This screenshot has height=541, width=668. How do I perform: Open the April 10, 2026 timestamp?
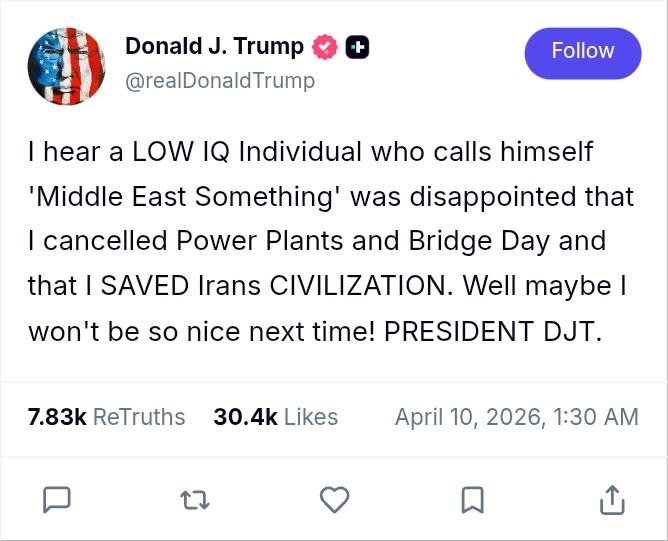[x=517, y=417]
